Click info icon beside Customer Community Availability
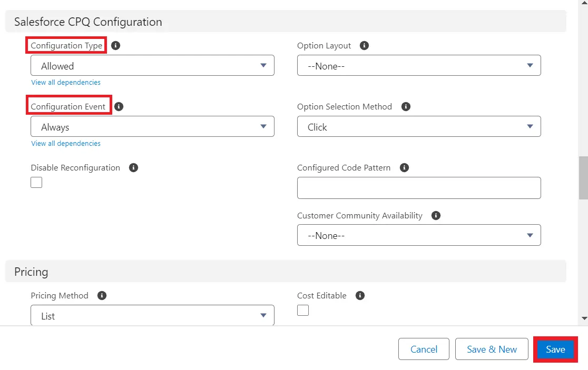 pos(436,216)
